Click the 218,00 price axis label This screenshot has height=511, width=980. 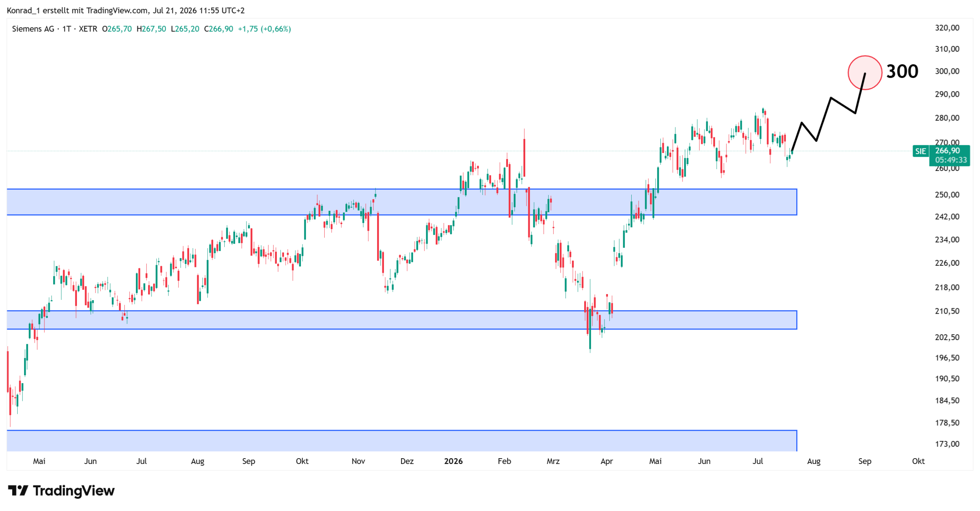[947, 288]
